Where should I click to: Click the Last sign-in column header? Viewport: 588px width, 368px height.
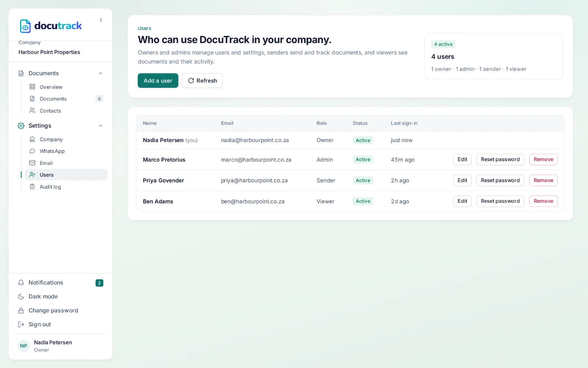tap(404, 123)
